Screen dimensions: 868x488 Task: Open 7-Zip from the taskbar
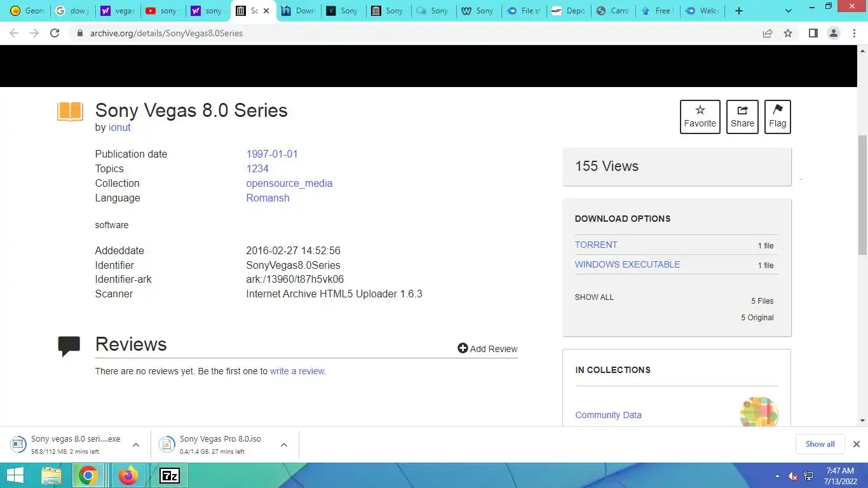tap(169, 475)
